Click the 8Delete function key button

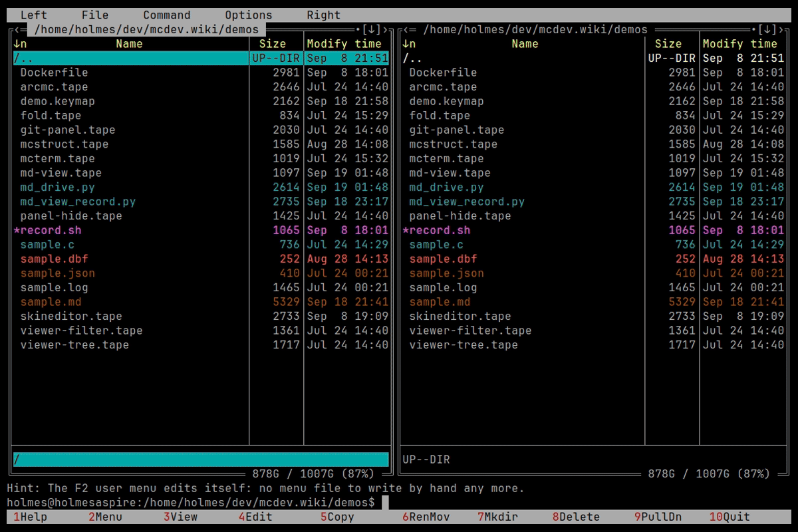point(576,517)
